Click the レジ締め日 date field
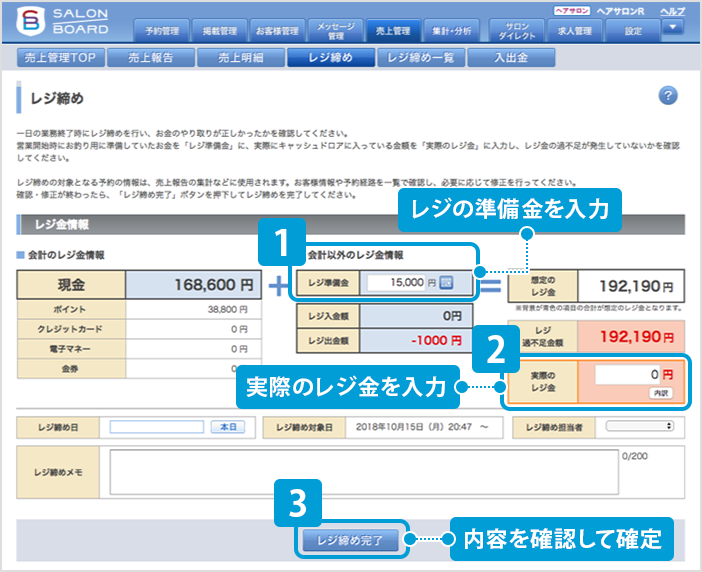Screen dimensions: 702x572 157,427
